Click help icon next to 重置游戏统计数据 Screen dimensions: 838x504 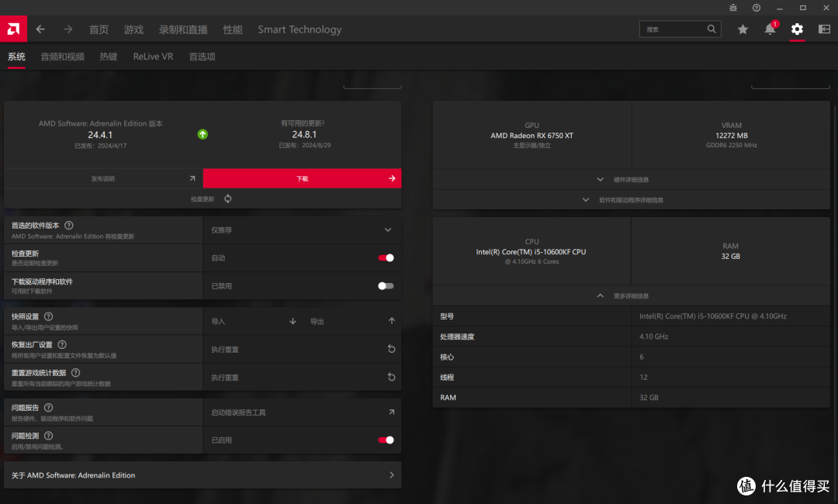[76, 373]
